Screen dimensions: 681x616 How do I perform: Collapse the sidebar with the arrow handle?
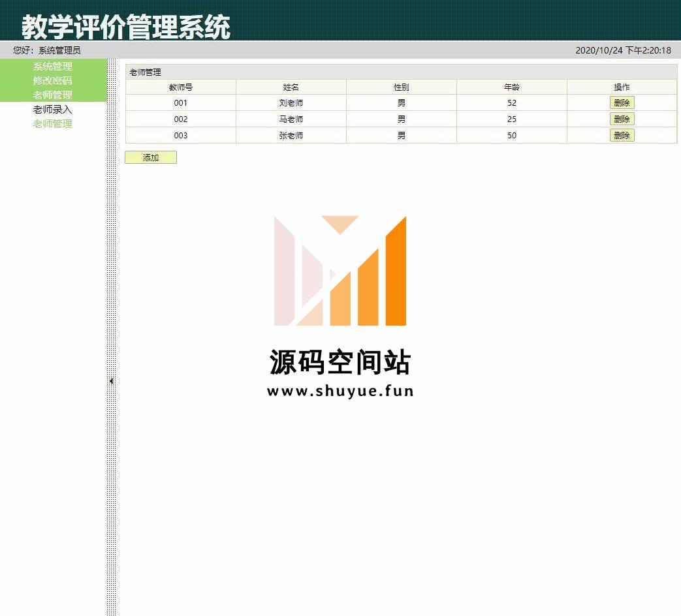click(x=112, y=381)
